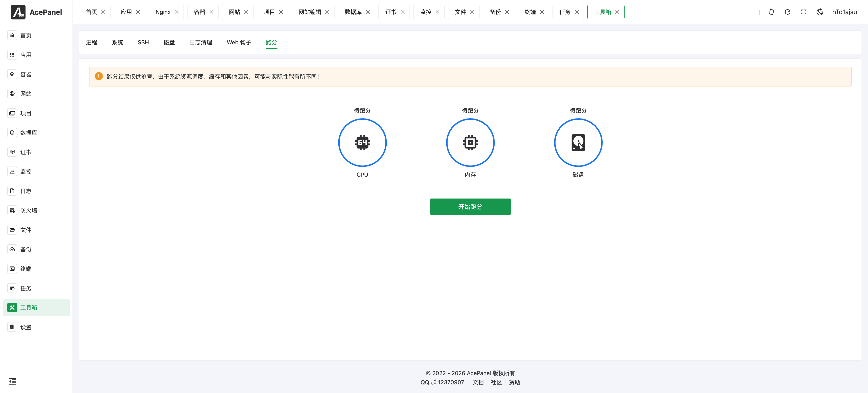Click the sync icon in the top bar
The height and width of the screenshot is (393, 868).
click(771, 12)
